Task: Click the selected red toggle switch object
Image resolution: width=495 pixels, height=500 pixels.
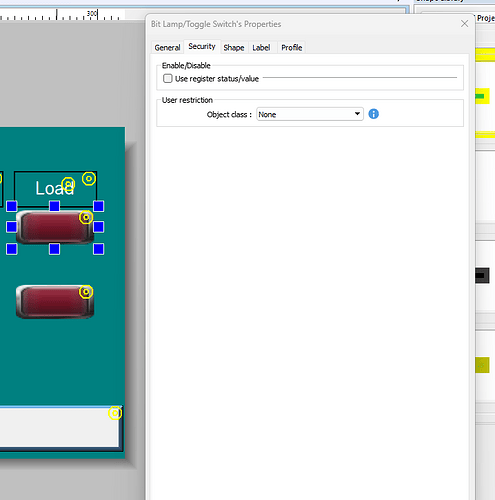Action: 55,227
